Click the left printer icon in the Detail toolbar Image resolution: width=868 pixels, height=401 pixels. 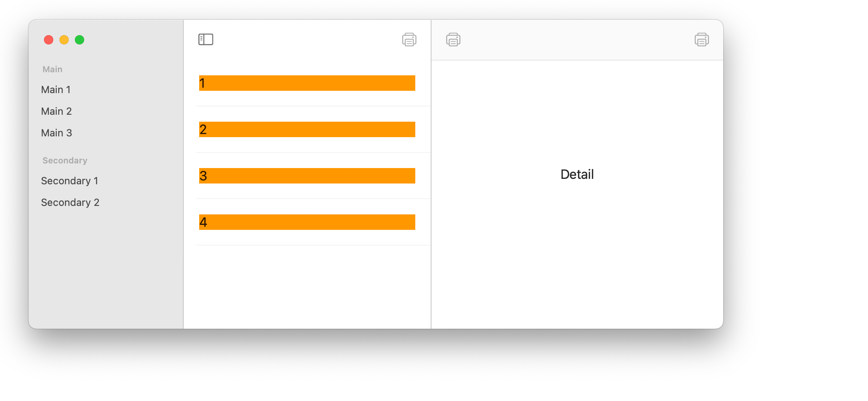click(x=453, y=39)
